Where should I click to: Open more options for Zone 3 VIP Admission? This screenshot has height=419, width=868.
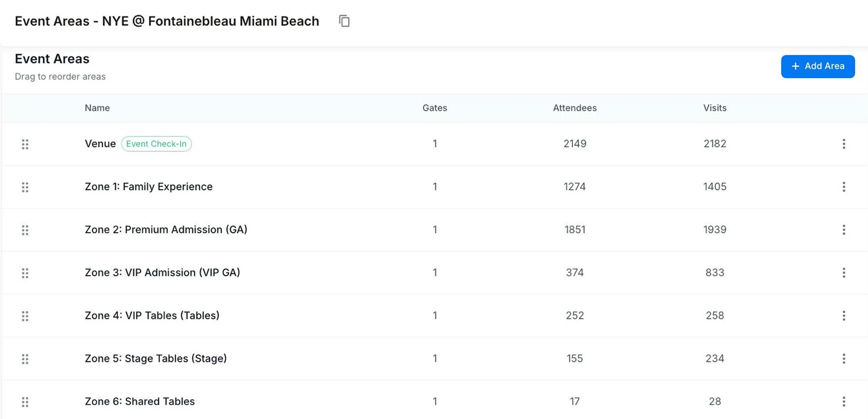point(844,272)
